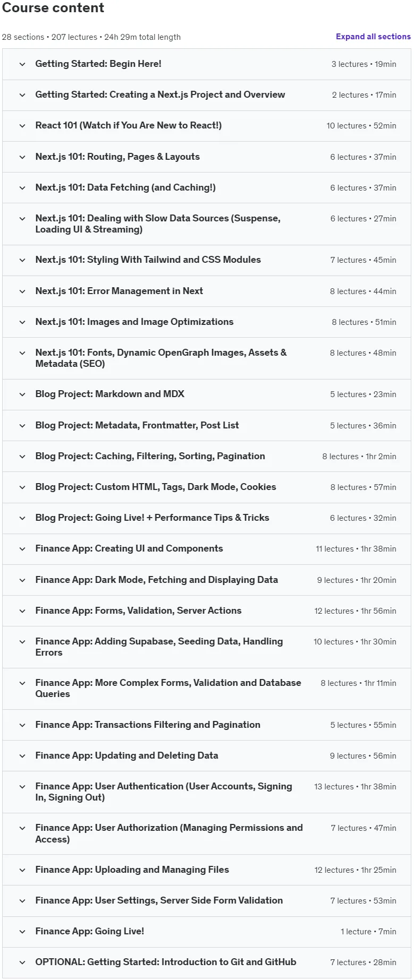Image resolution: width=414 pixels, height=980 pixels.
Task: Expand the chevron for Error Management in Next
Action: pyautogui.click(x=22, y=291)
